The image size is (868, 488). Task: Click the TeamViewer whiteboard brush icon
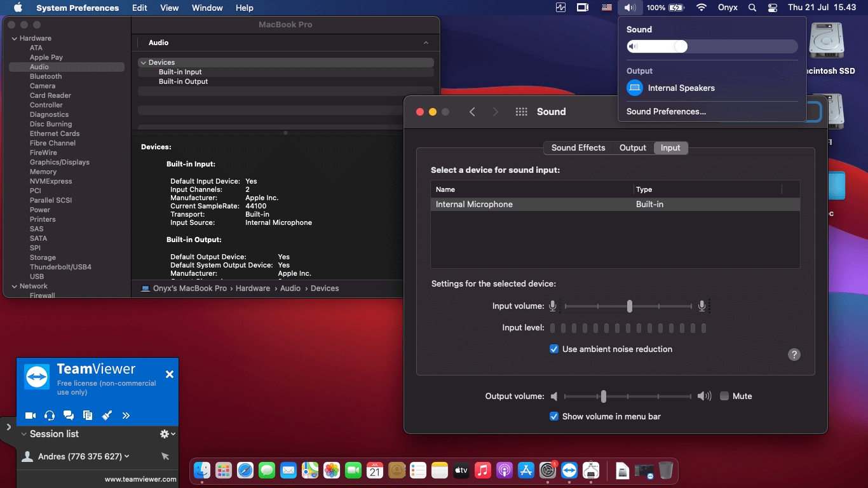pos(107,416)
